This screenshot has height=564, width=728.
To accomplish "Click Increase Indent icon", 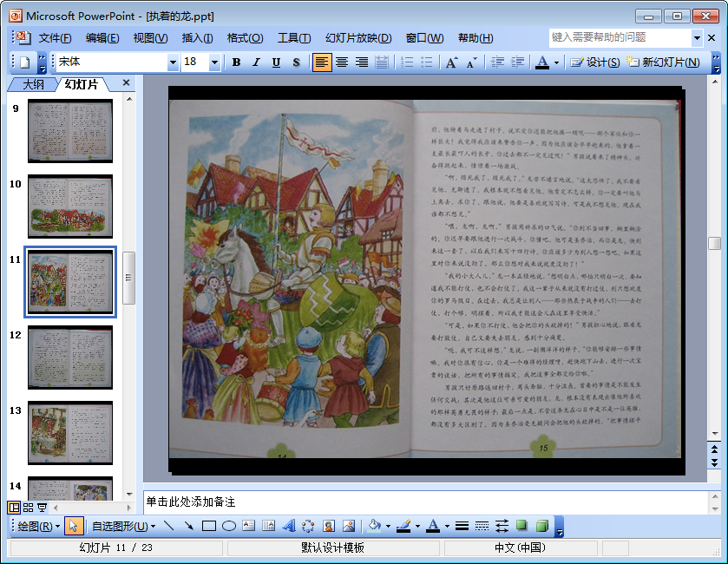I will tap(517, 62).
